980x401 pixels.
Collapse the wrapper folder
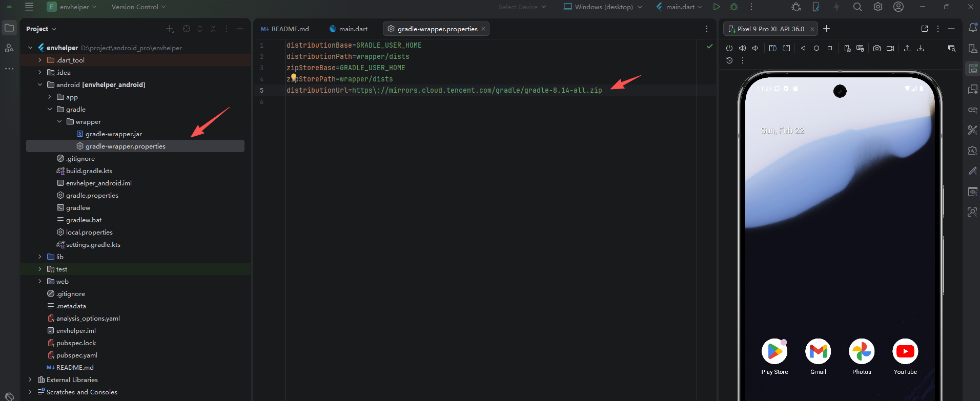[59, 121]
